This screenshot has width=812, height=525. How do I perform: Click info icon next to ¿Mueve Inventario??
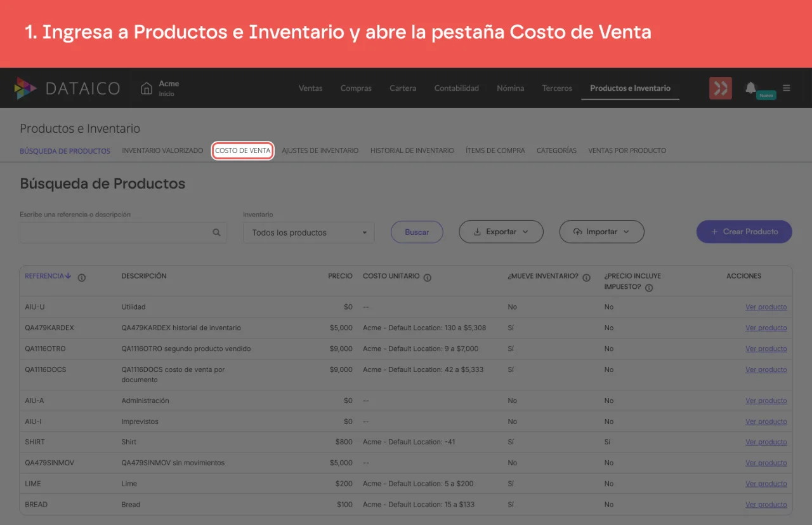coord(586,277)
